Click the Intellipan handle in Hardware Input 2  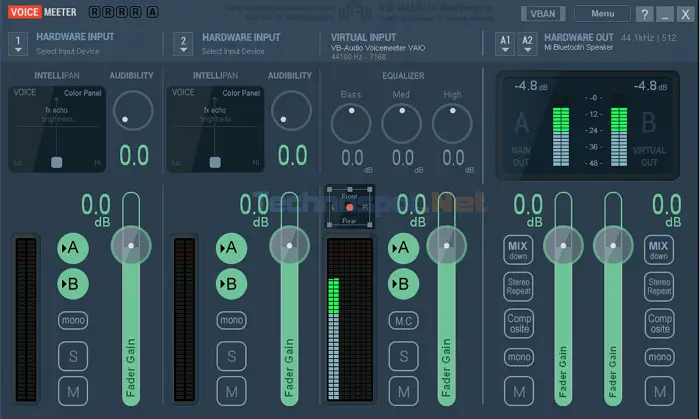click(x=215, y=162)
